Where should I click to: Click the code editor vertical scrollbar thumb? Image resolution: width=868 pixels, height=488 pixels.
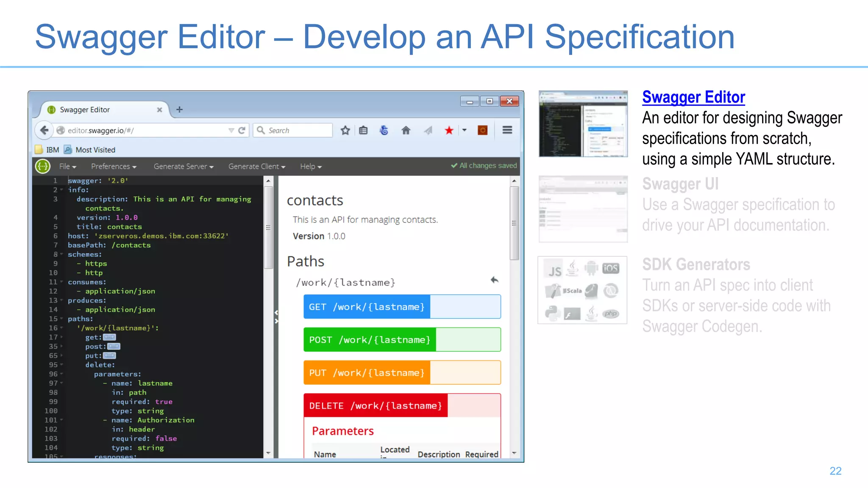click(268, 227)
